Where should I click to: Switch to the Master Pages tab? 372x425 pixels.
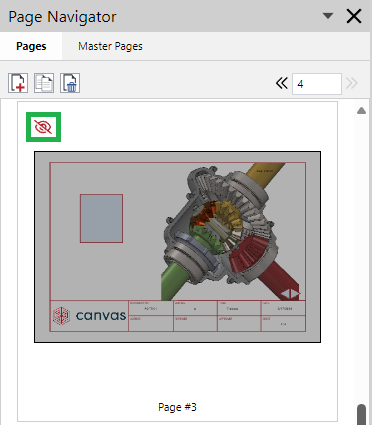click(110, 46)
